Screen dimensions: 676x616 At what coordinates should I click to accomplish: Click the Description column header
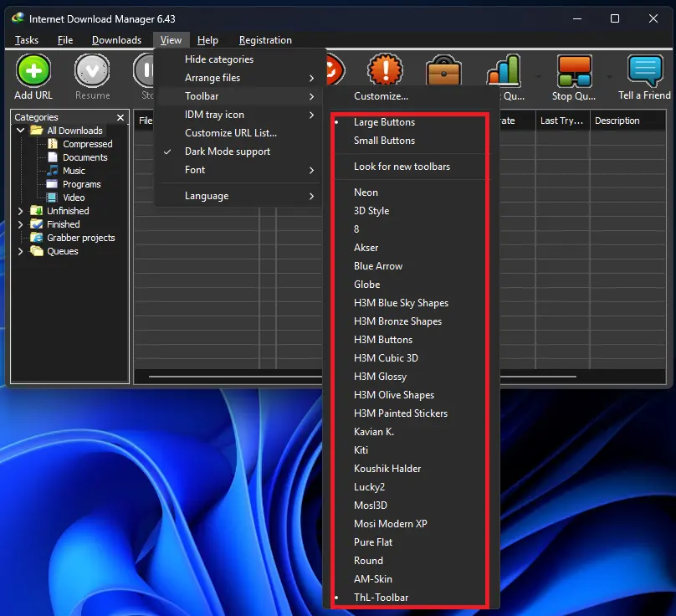[x=627, y=121]
